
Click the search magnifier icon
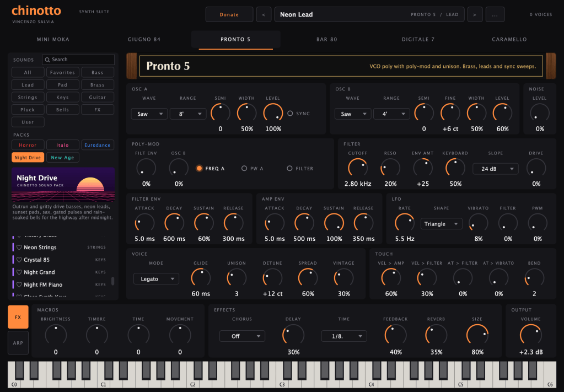47,60
